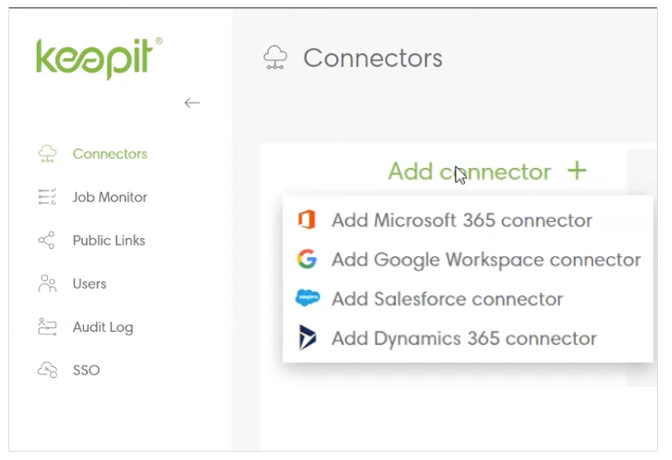Click the Job Monitor checklist icon
The image size is (672, 460).
(47, 197)
